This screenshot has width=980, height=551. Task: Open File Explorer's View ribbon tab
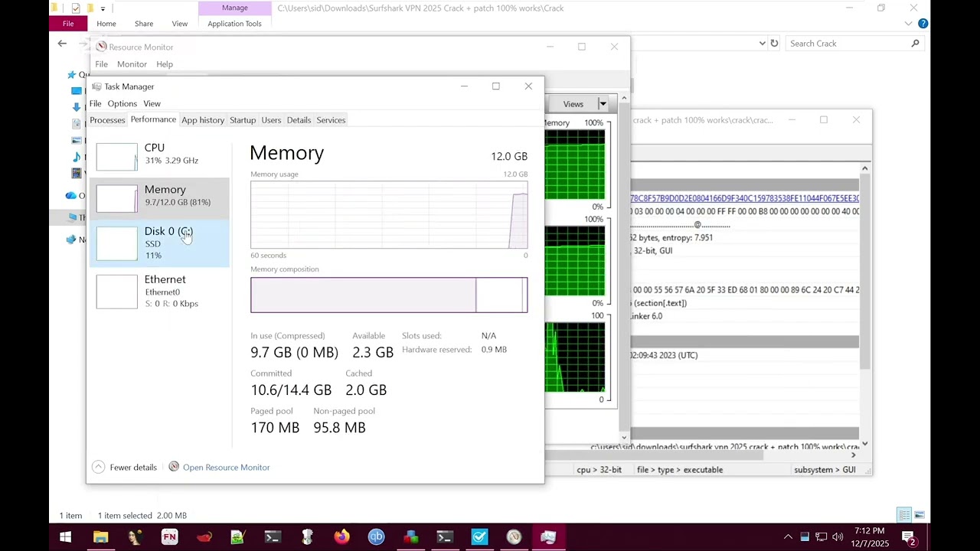point(180,24)
